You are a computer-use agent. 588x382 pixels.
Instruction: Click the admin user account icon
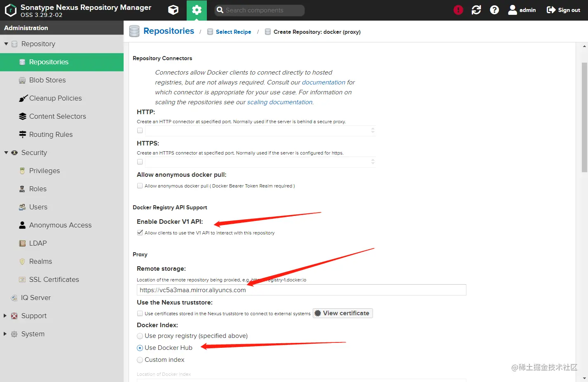513,10
